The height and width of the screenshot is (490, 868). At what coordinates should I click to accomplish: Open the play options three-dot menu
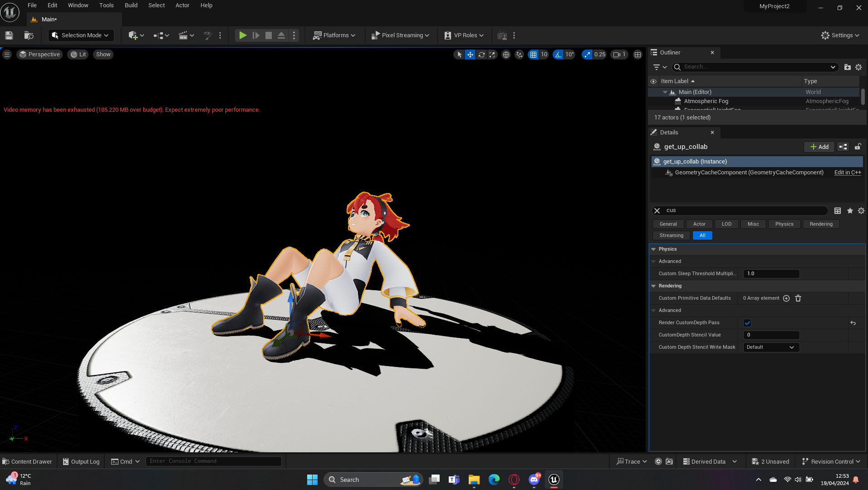294,35
